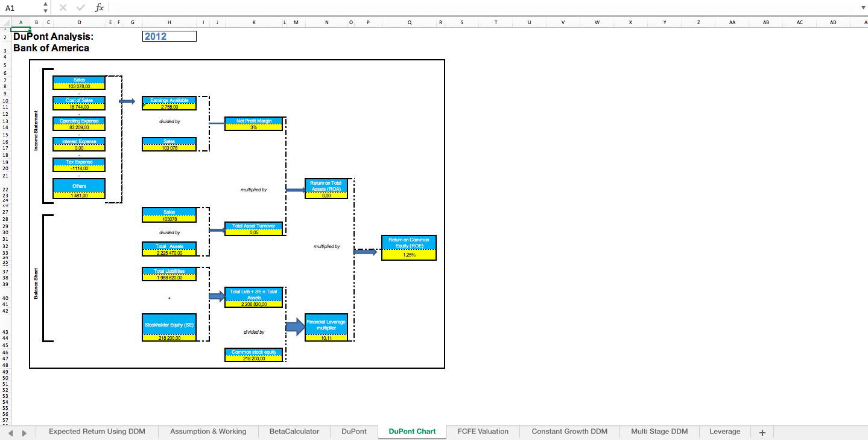This screenshot has height=440, width=868.
Task: Expand the formula bar with right-edge arrow
Action: (862, 8)
